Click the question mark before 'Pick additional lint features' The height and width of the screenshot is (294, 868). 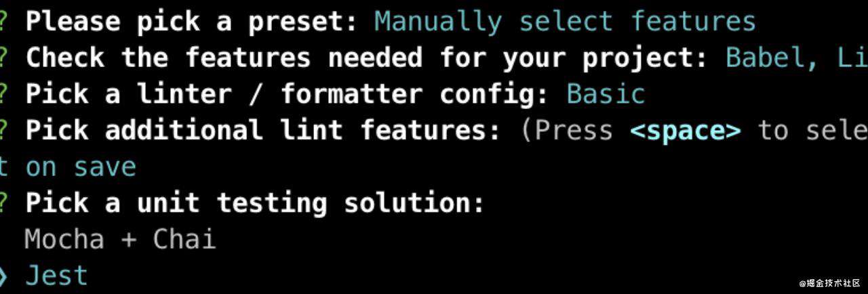point(4,129)
